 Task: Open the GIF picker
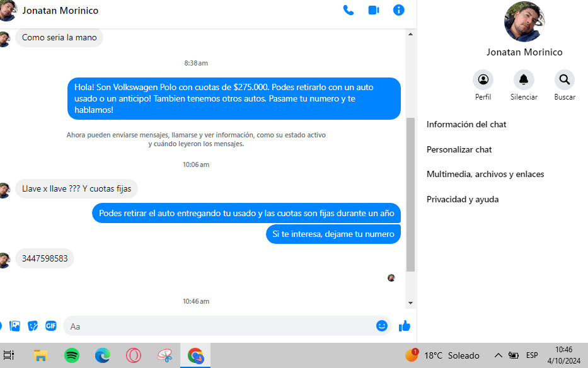[50, 326]
